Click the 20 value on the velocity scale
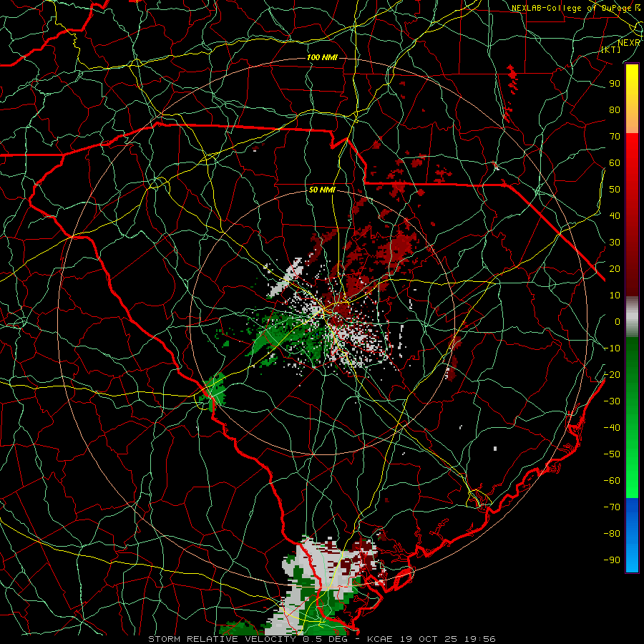This screenshot has height=644, width=644. [615, 268]
